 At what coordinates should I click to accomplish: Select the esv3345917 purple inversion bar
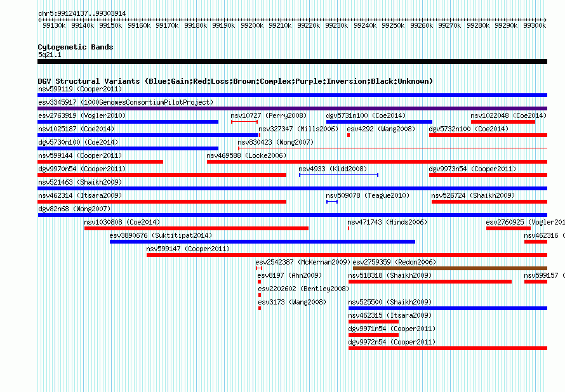[x=292, y=108]
